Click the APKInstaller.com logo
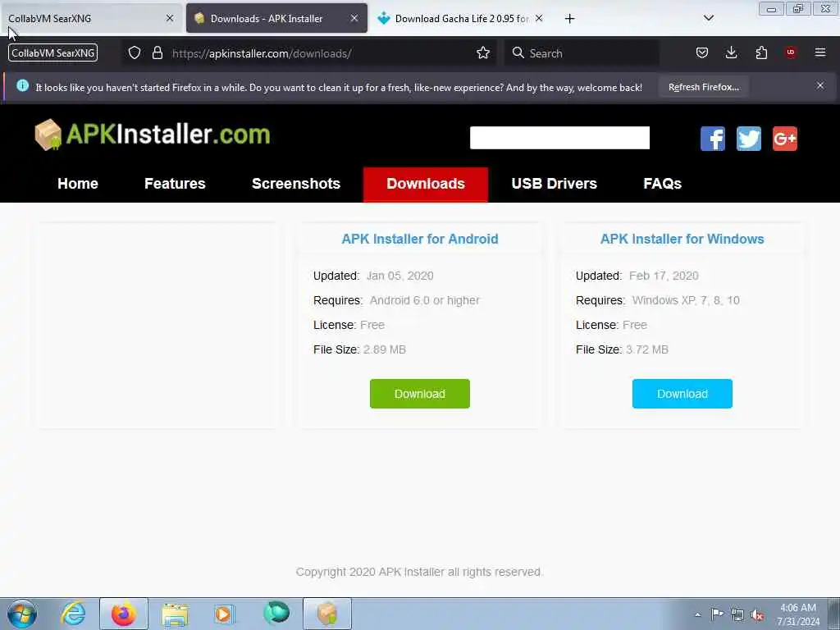 [153, 135]
